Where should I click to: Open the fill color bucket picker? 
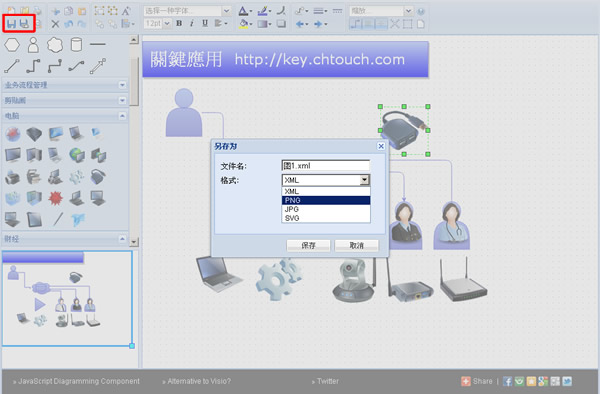(x=245, y=24)
